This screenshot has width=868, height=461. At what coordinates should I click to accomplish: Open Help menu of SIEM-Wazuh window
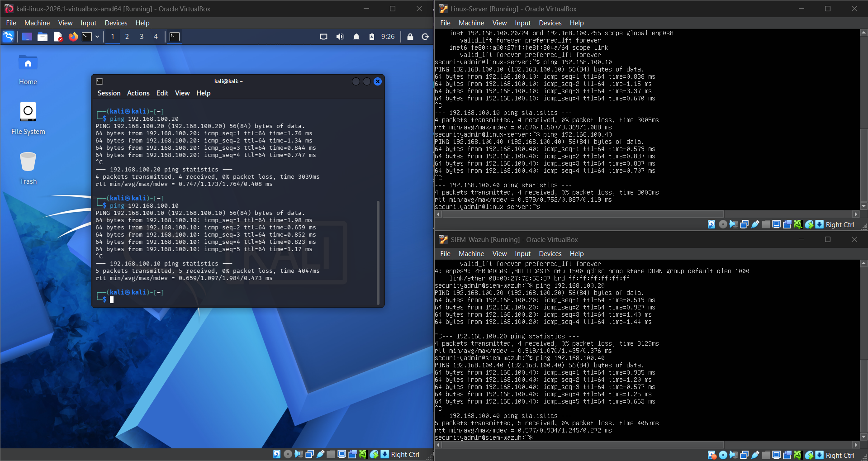(x=577, y=254)
